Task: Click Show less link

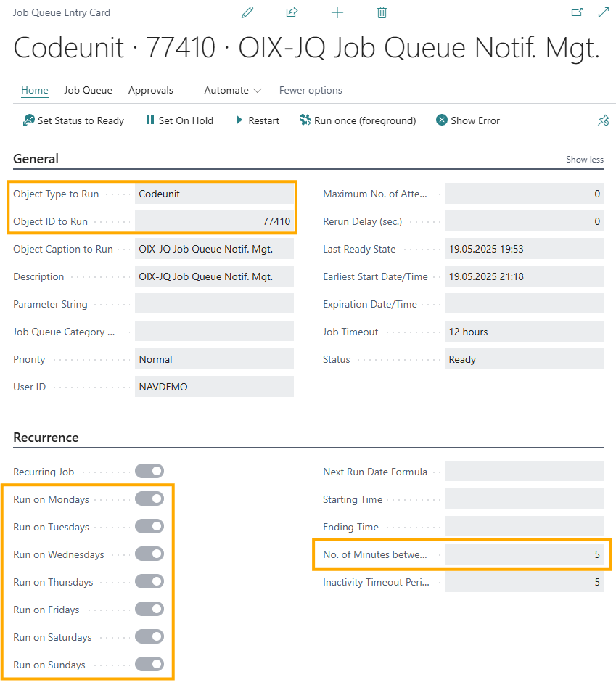Action: point(585,160)
